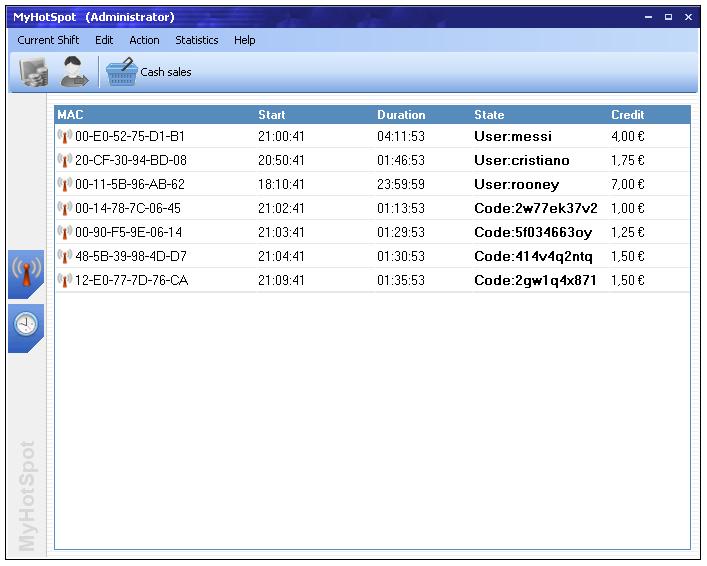Click the Code:2gw1q4x871 state cell

pyautogui.click(x=535, y=280)
